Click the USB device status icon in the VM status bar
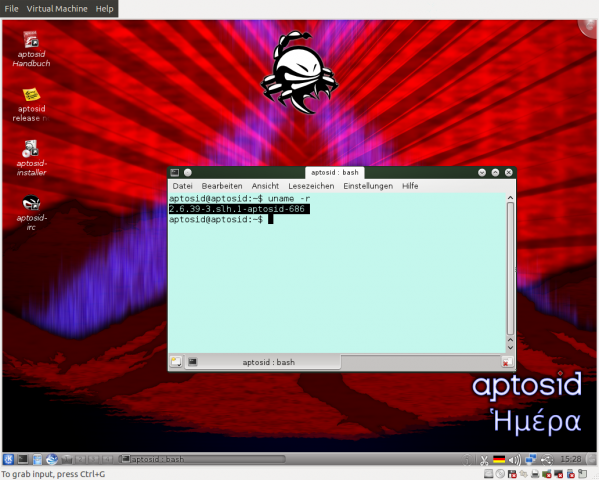Image resolution: width=599 pixels, height=480 pixels. point(571,474)
